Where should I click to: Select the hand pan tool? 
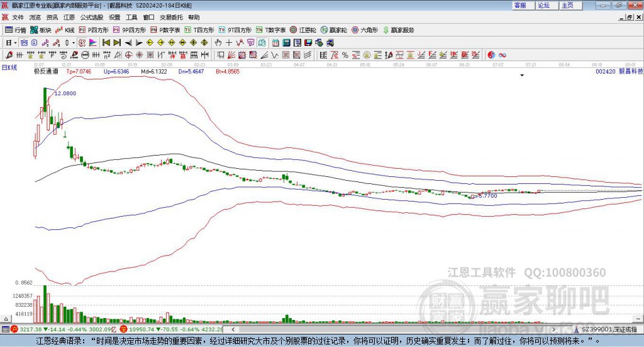coord(218,43)
